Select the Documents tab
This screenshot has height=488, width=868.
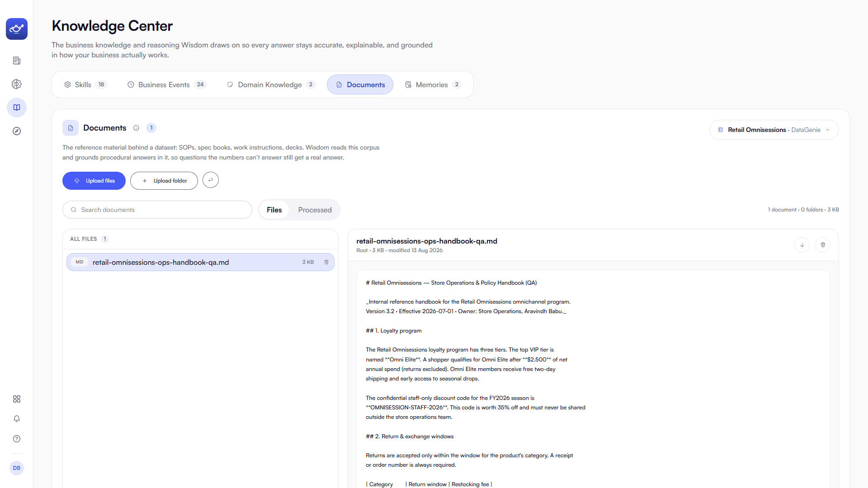[x=360, y=84]
